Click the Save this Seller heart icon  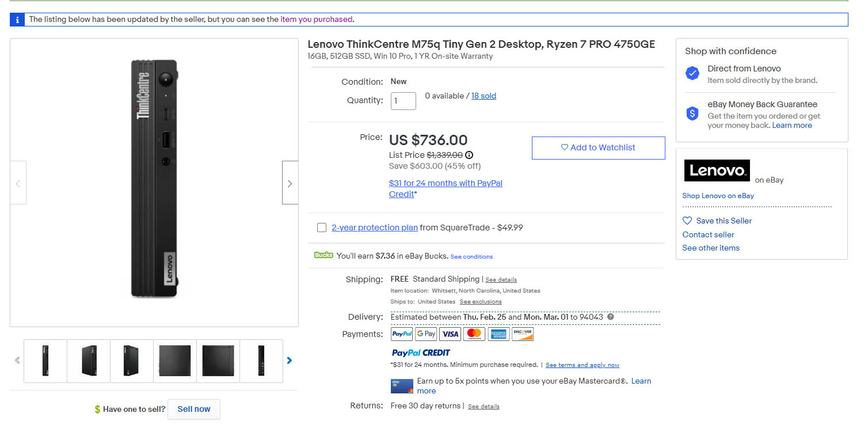coord(687,221)
